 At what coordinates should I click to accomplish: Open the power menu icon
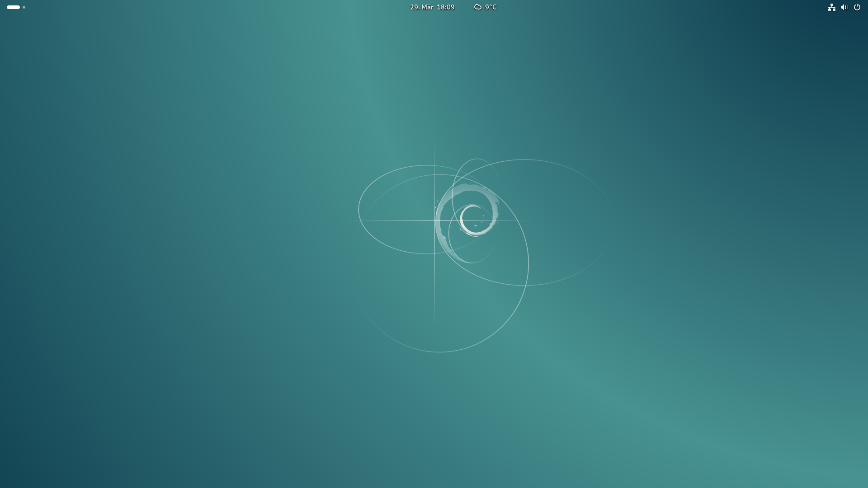click(857, 7)
